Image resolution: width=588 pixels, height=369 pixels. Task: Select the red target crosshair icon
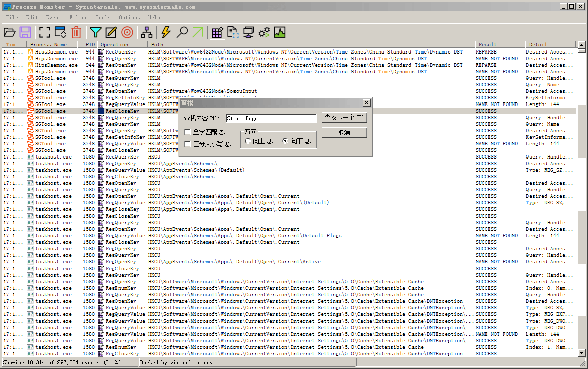pos(127,33)
